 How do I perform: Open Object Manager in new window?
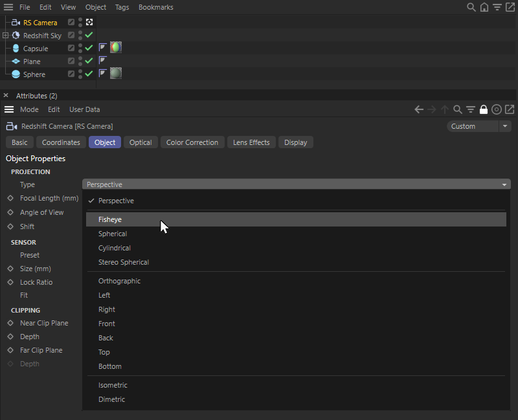(510, 7)
